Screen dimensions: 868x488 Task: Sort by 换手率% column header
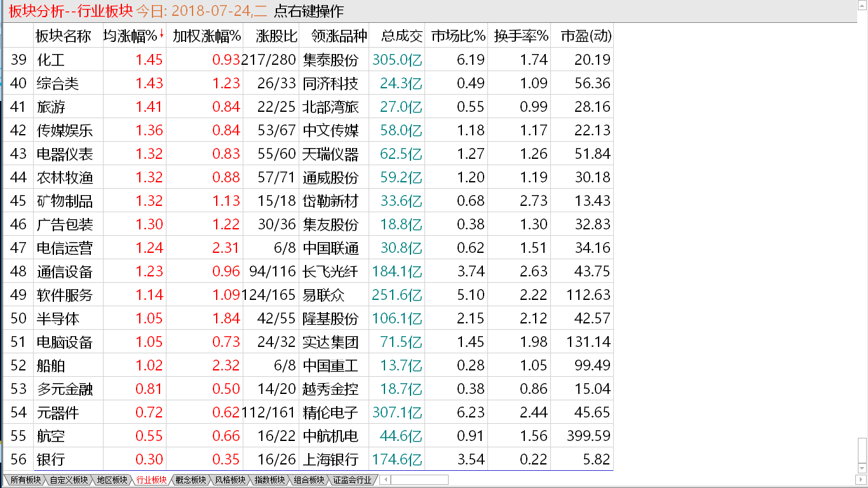click(x=521, y=36)
